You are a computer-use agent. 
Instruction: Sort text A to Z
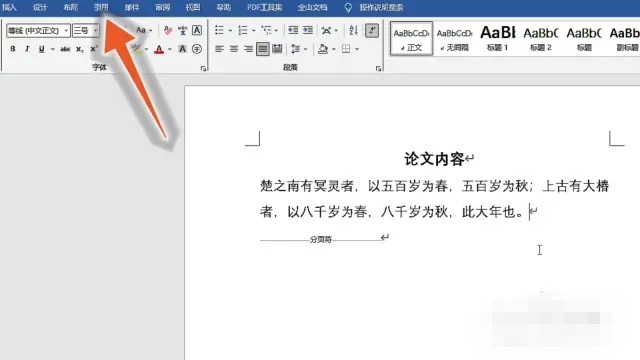click(x=353, y=30)
